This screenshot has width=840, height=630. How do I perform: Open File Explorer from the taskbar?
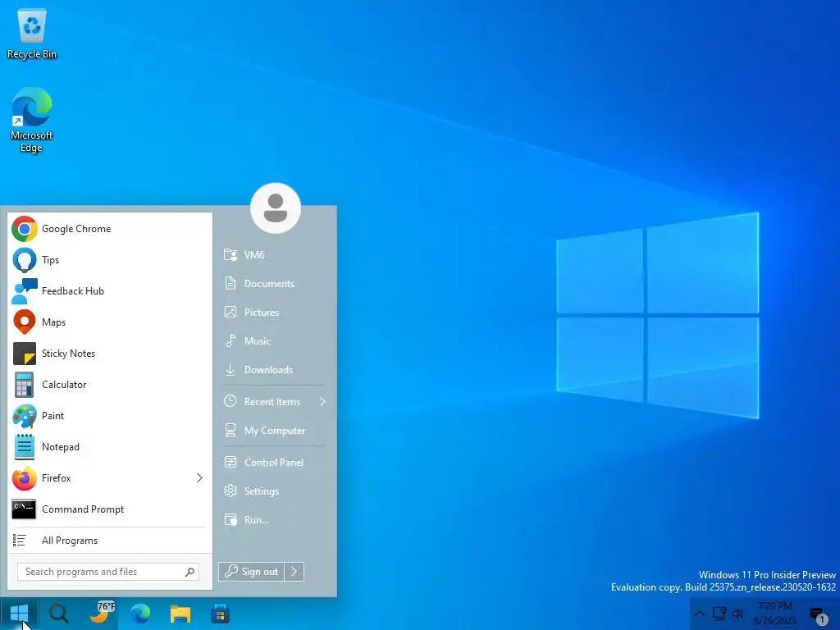tap(180, 614)
